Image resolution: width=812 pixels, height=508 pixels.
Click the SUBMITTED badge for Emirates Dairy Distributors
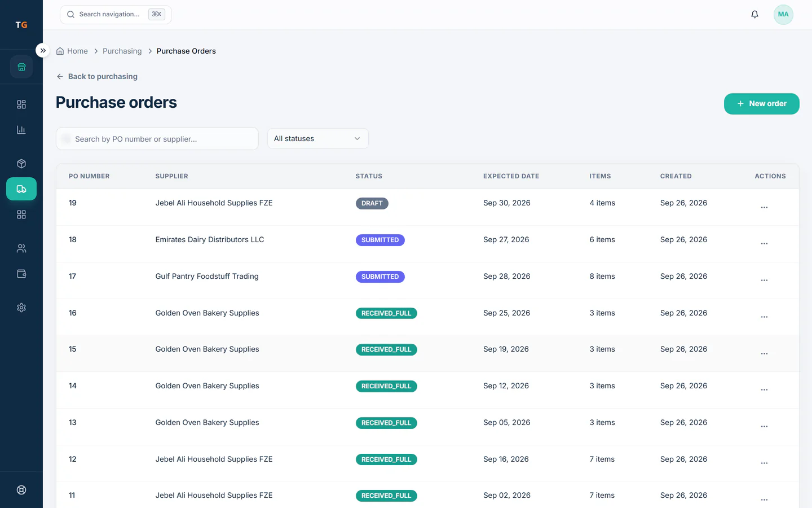(x=380, y=240)
